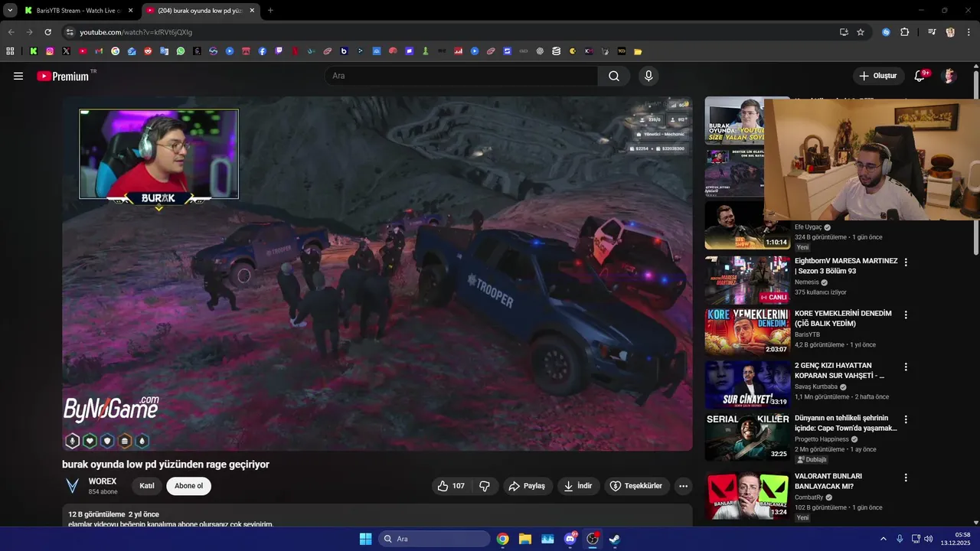Click Katıl join button
980x551 pixels.
[x=147, y=486]
